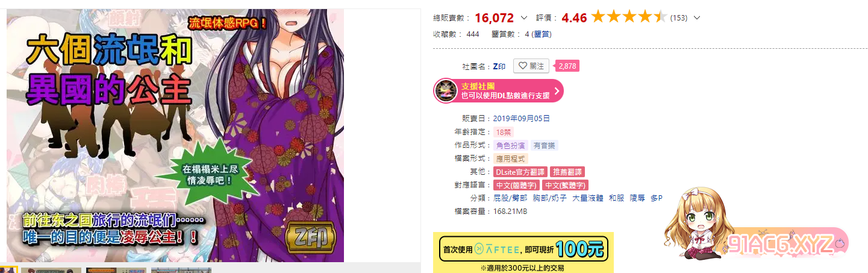
Task: Click the arrow icon on 支援社團 banner
Action: 557,91
